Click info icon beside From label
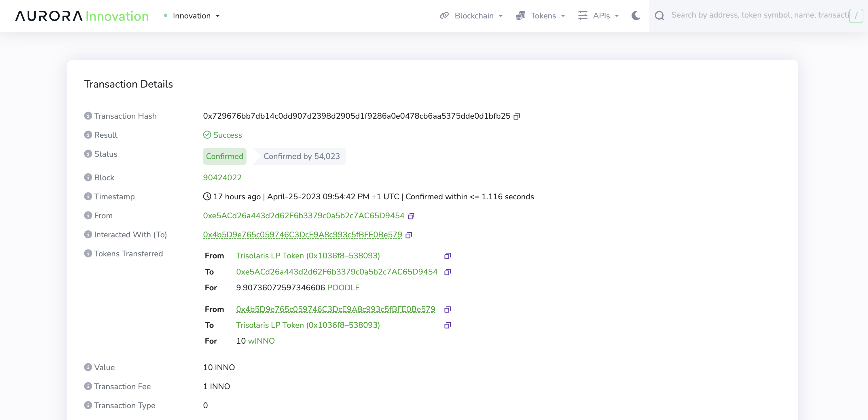The height and width of the screenshot is (420, 868). tap(88, 215)
